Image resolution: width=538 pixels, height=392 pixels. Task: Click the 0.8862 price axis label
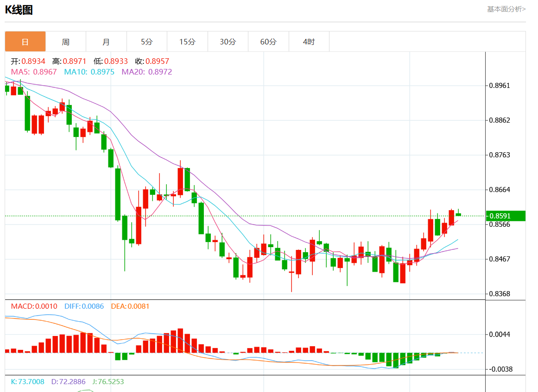click(x=500, y=120)
